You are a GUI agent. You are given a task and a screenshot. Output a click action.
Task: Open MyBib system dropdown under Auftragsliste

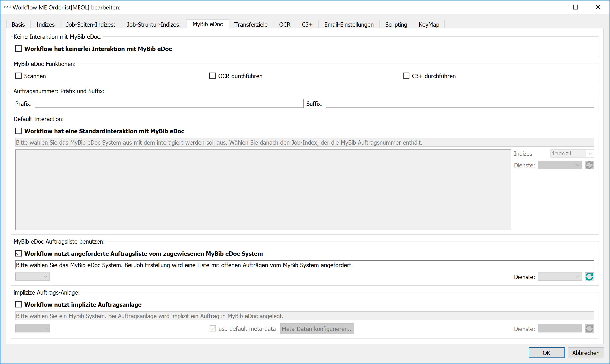click(32, 277)
